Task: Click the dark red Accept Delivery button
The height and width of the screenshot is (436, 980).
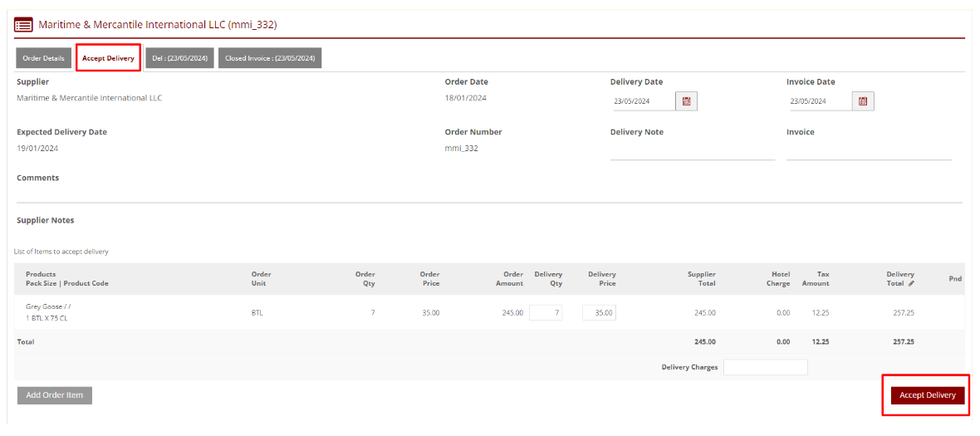Action: click(x=927, y=395)
